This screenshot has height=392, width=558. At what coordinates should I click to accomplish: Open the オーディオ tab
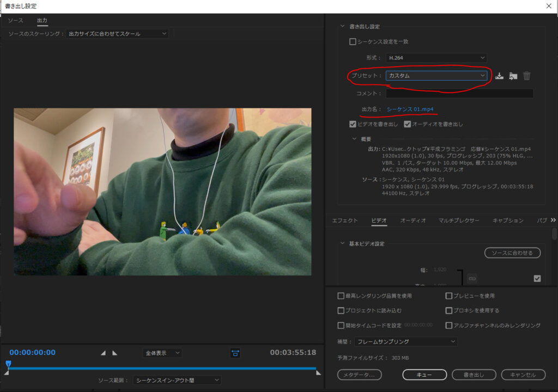[413, 220]
